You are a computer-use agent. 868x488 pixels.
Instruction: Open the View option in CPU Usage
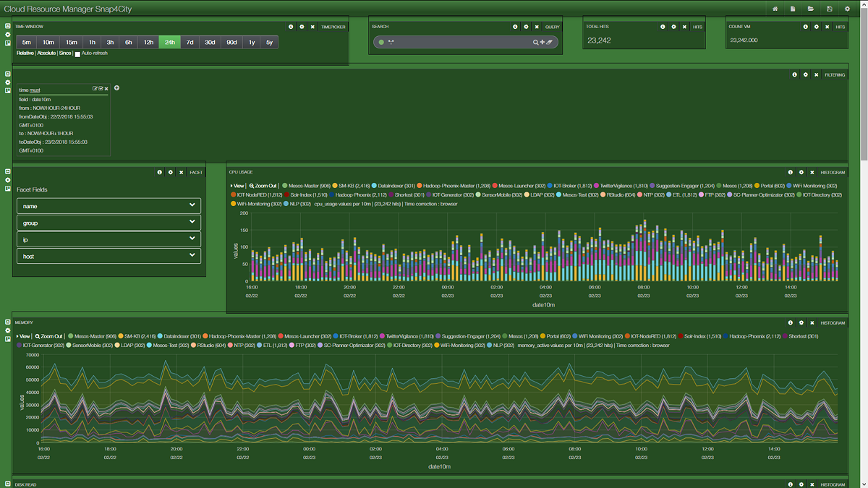point(237,186)
